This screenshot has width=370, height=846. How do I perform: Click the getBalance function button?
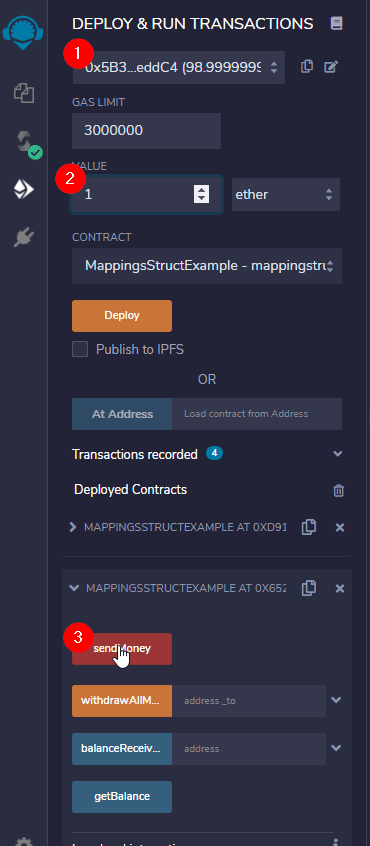[122, 796]
